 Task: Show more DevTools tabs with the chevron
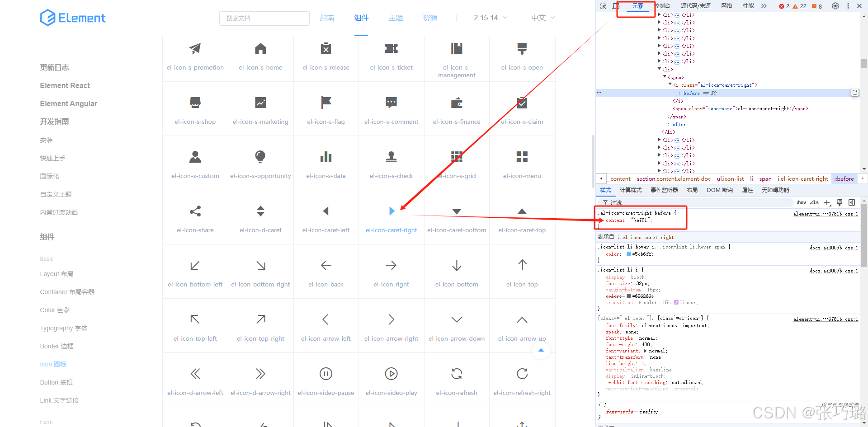(x=764, y=6)
